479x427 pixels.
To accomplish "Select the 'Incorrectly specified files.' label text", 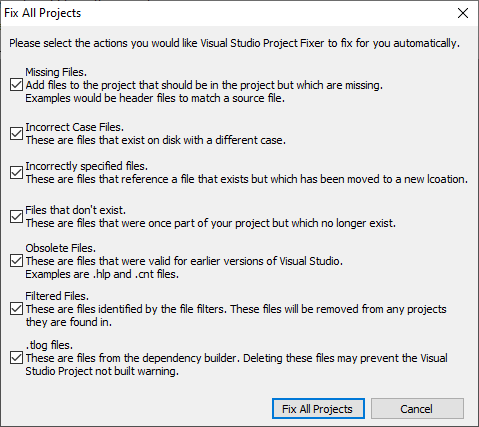I will click(87, 166).
